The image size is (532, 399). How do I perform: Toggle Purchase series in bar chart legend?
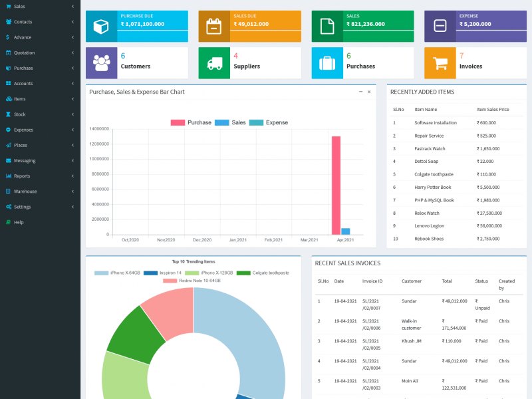point(191,122)
